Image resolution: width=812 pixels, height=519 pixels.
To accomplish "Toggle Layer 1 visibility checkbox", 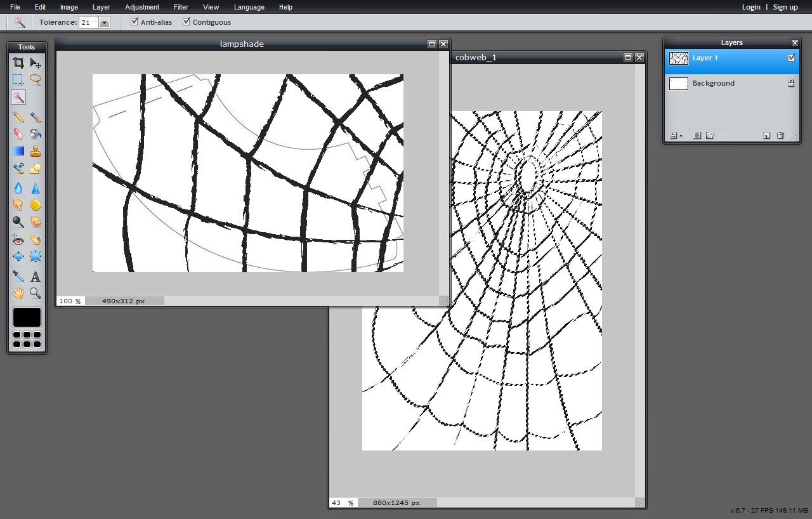I will point(791,58).
